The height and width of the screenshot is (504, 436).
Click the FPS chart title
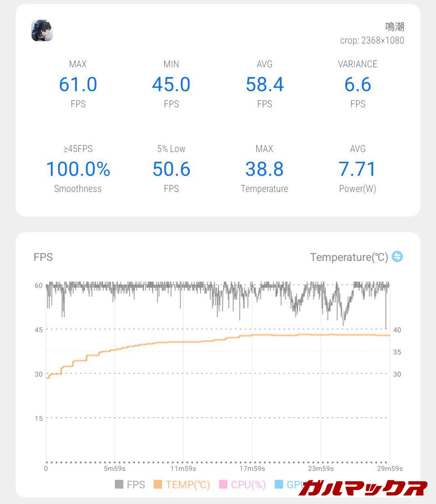click(x=43, y=257)
